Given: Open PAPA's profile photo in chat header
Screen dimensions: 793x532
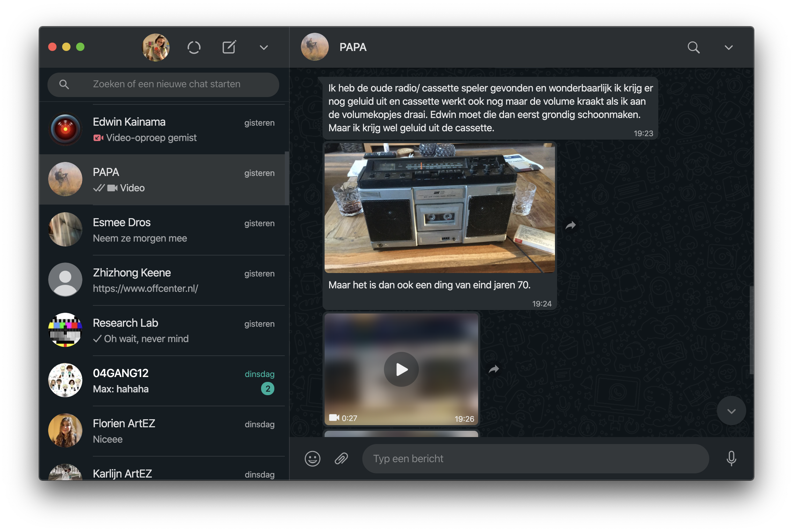Looking at the screenshot, I should 314,47.
